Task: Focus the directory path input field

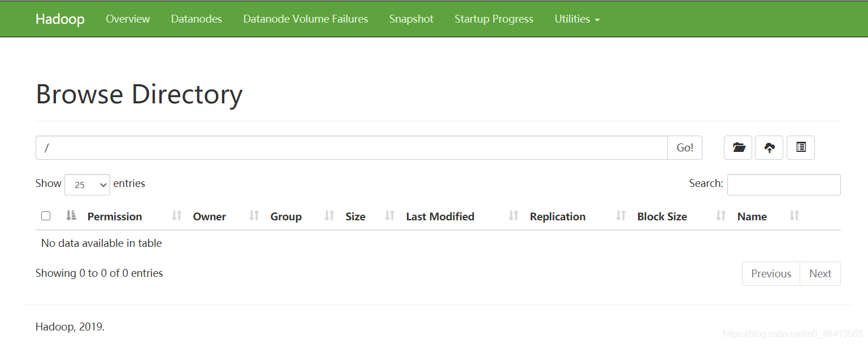Action: pos(351,147)
